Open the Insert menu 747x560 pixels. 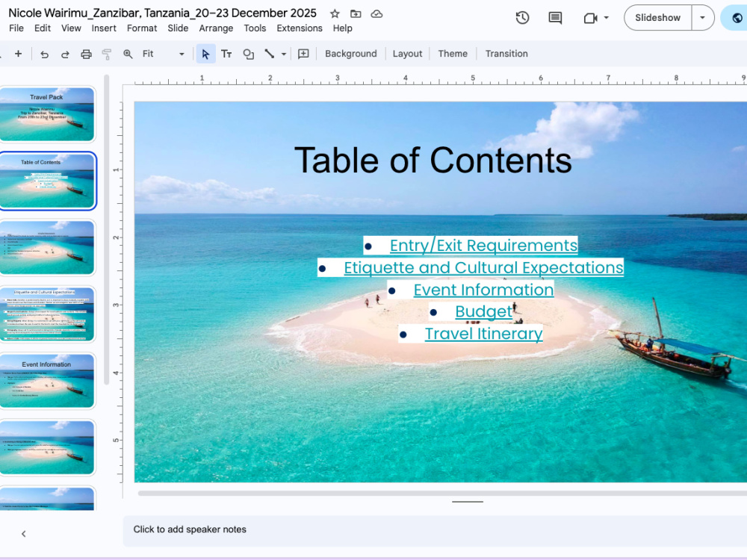click(x=104, y=28)
